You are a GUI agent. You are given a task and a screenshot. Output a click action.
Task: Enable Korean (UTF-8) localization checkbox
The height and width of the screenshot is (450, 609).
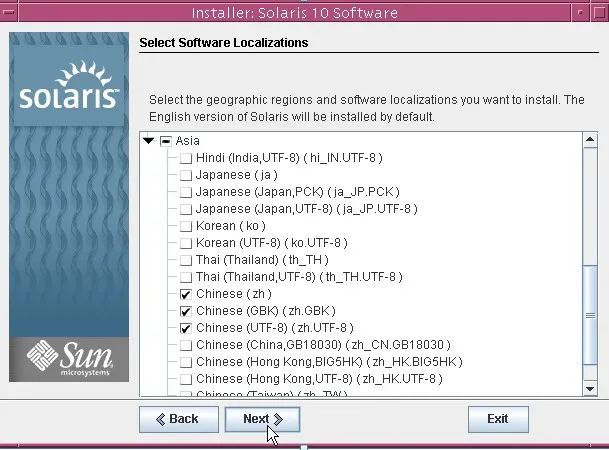pos(186,243)
